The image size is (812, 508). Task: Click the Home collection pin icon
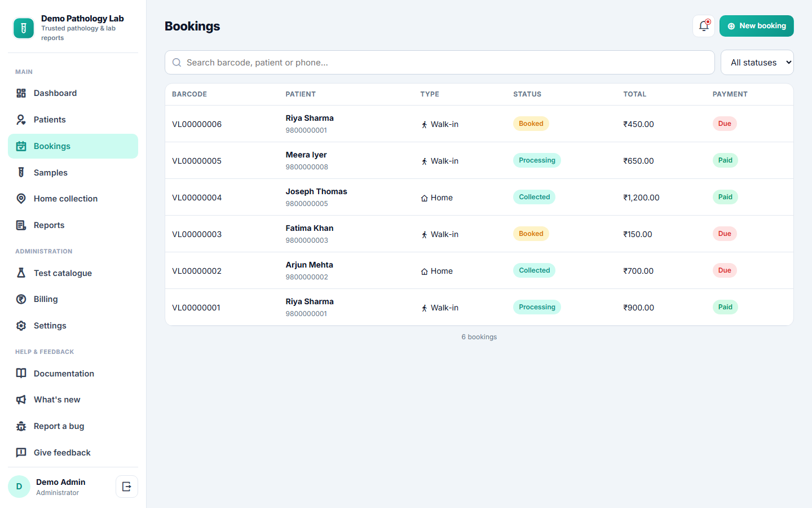point(21,199)
